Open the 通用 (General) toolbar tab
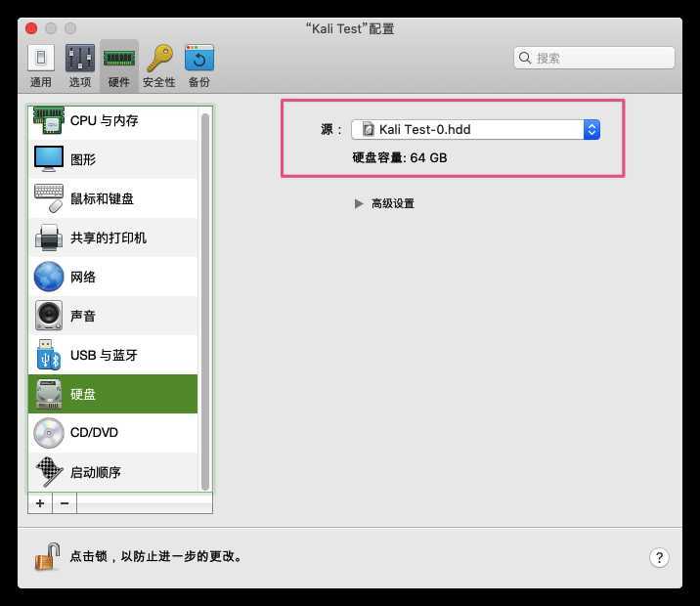This screenshot has width=700, height=606. (x=41, y=66)
